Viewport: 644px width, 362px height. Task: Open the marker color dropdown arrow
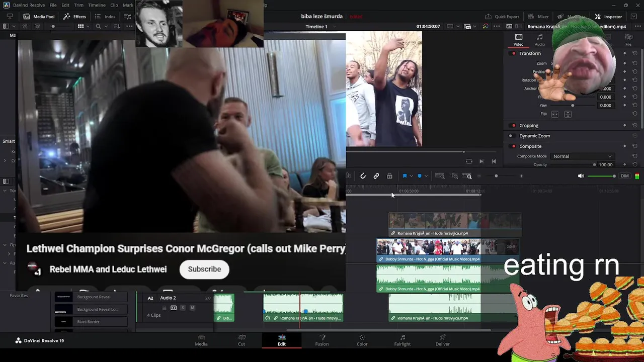tap(426, 176)
